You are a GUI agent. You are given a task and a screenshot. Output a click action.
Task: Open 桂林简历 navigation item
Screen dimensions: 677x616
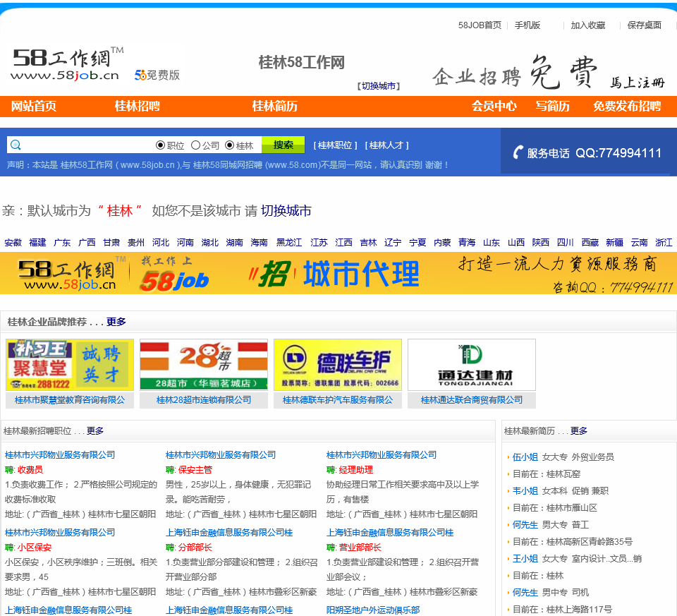[x=274, y=107]
